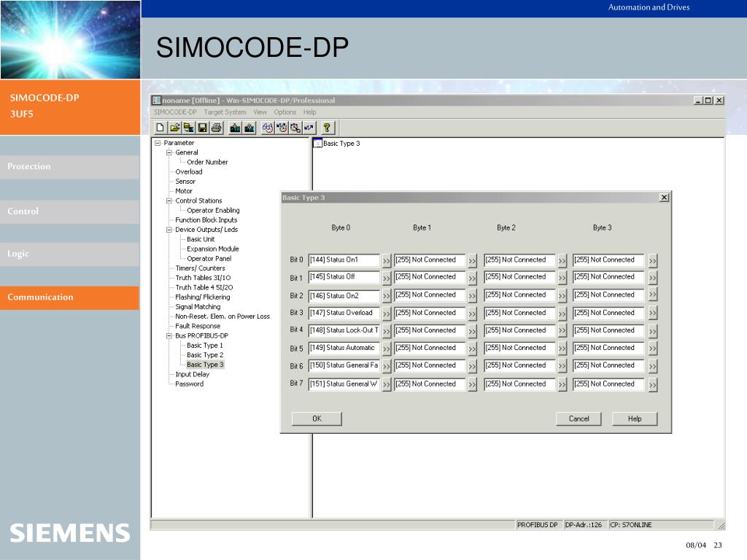The image size is (747, 560).
Task: Open selector arrow for Byte 0 Bit 7 Status General W
Action: click(387, 384)
